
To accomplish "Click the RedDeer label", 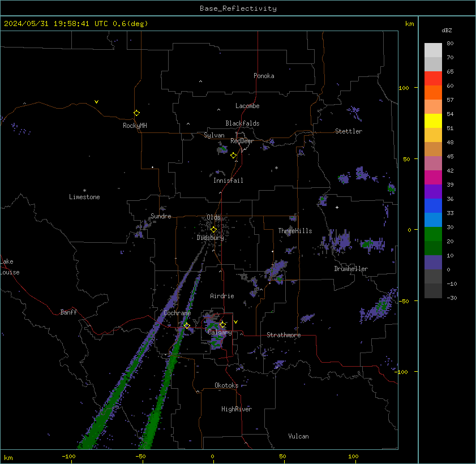I will [x=242, y=141].
